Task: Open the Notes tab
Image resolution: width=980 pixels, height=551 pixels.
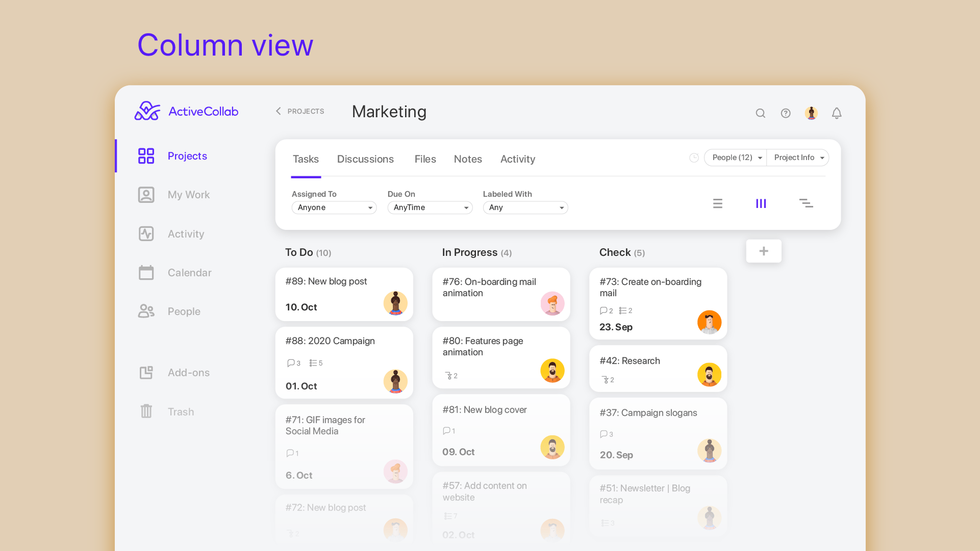Action: 468,159
